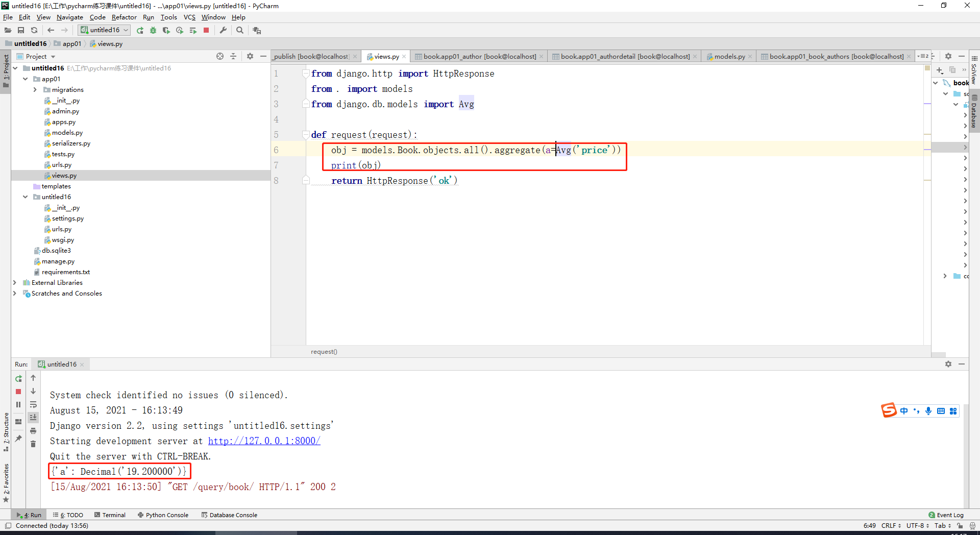Open Run panel gear settings

click(x=948, y=364)
